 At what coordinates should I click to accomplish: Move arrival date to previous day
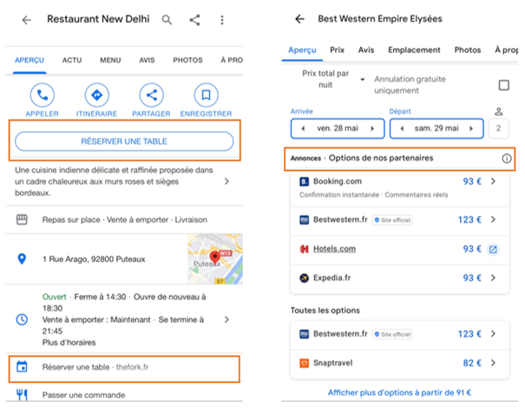coord(303,128)
